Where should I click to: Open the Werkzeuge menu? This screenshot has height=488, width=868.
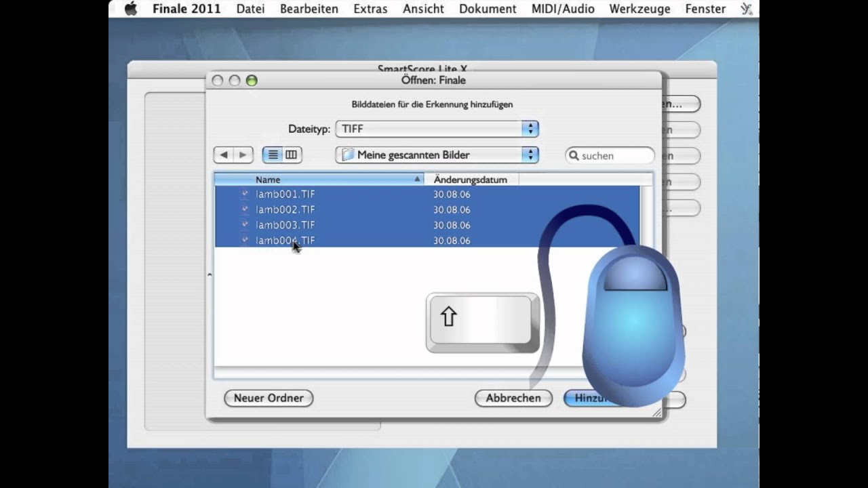[639, 9]
